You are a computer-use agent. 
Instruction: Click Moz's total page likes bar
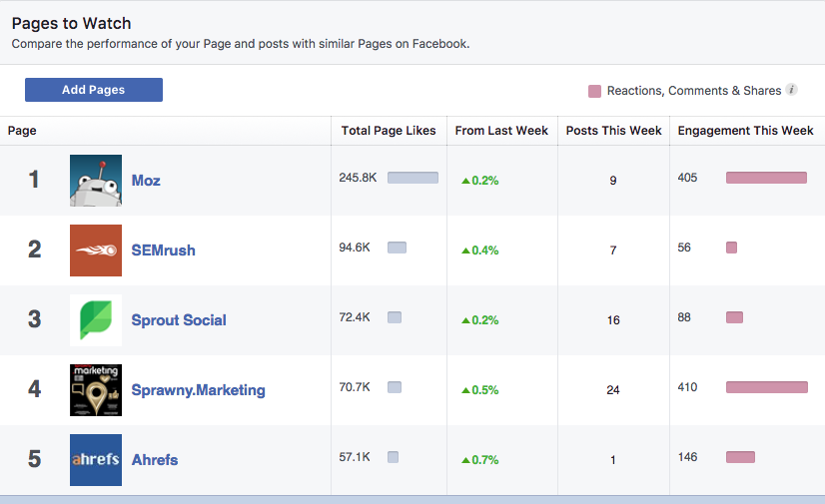[412, 178]
